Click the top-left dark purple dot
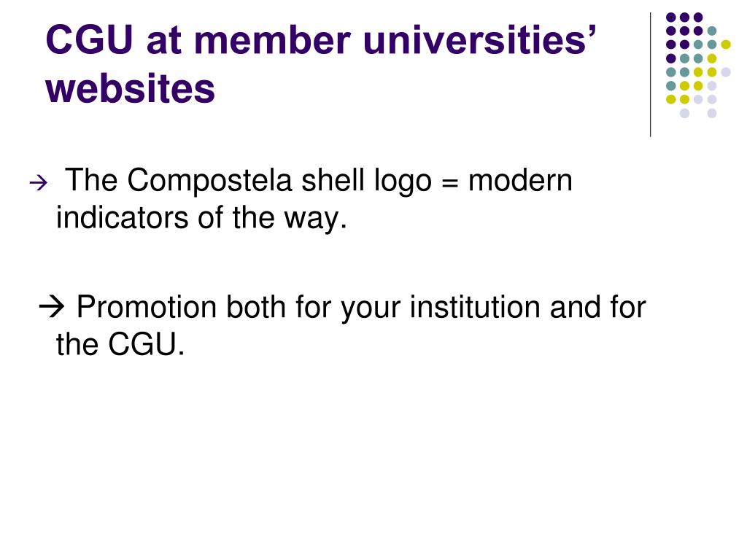 [671, 17]
